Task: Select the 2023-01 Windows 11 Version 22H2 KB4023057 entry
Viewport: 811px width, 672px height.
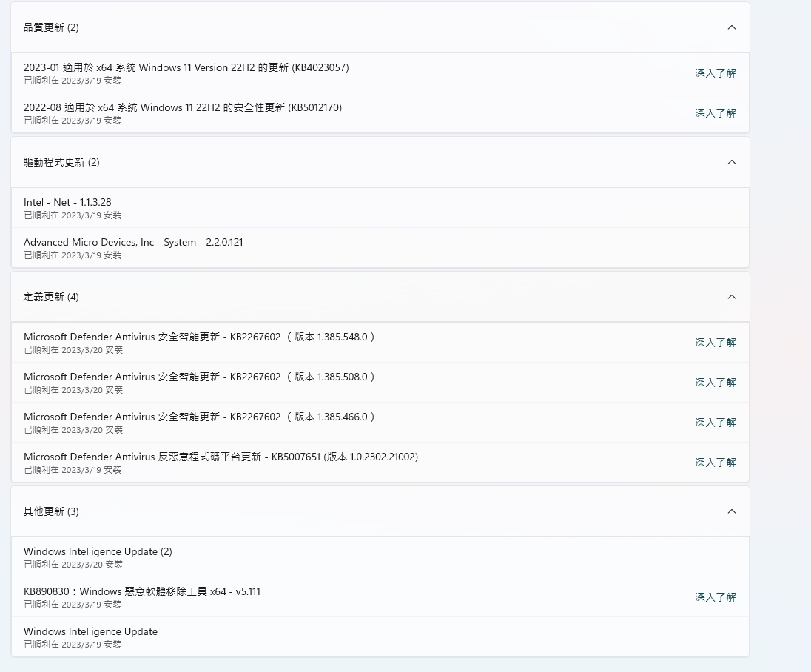Action: (x=380, y=73)
